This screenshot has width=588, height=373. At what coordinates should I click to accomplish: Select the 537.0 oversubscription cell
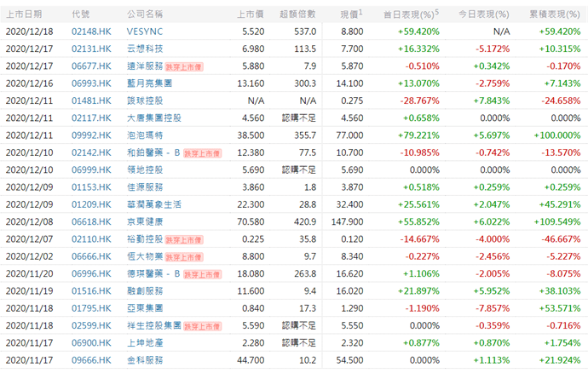tap(305, 32)
